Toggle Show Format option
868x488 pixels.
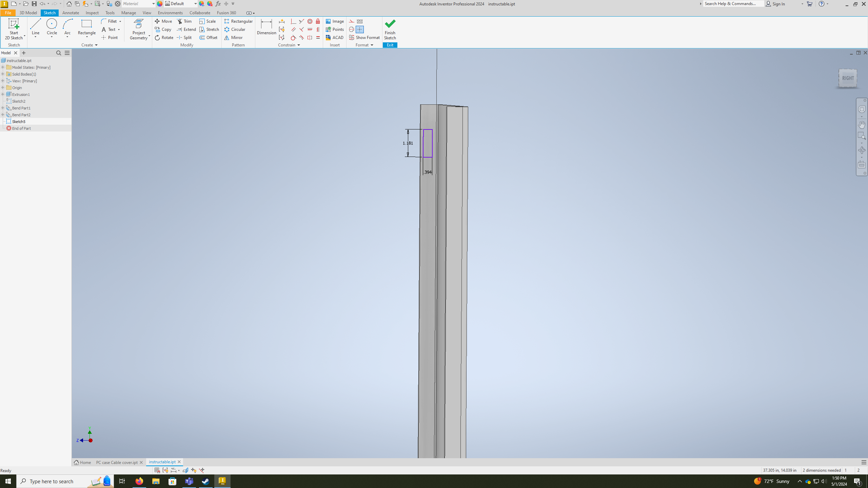[x=364, y=37]
